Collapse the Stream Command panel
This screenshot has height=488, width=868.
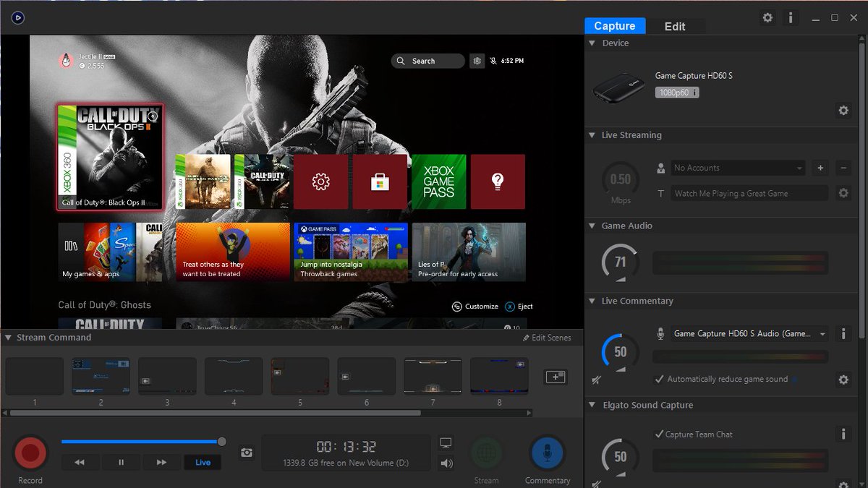tap(7, 338)
